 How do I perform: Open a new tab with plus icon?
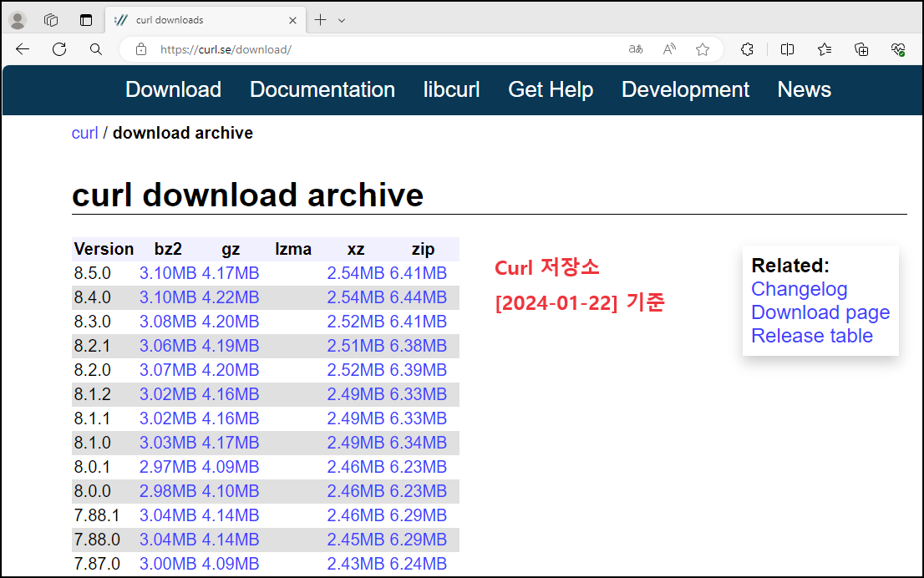click(320, 20)
